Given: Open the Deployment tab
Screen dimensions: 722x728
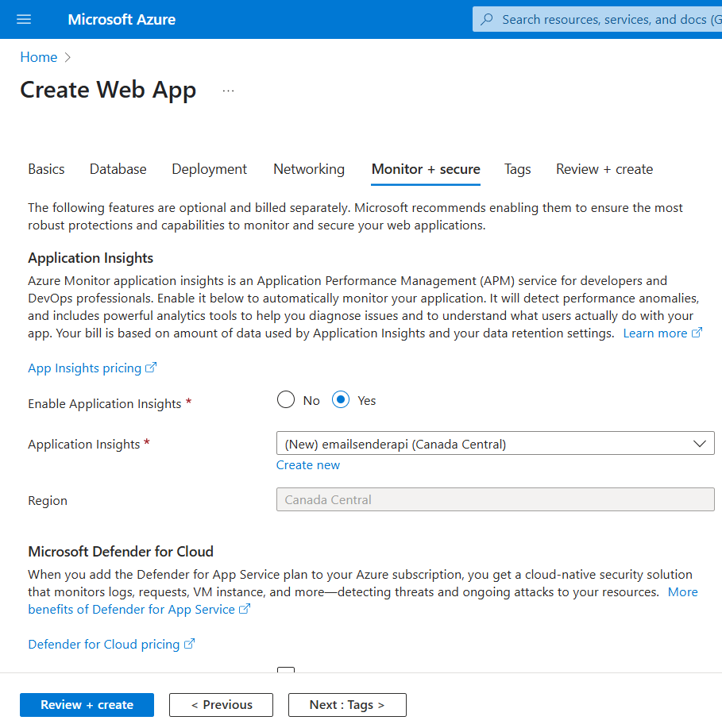Looking at the screenshot, I should [x=209, y=169].
